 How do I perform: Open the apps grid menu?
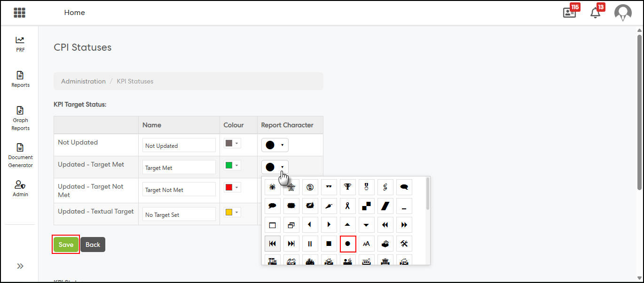(19, 13)
